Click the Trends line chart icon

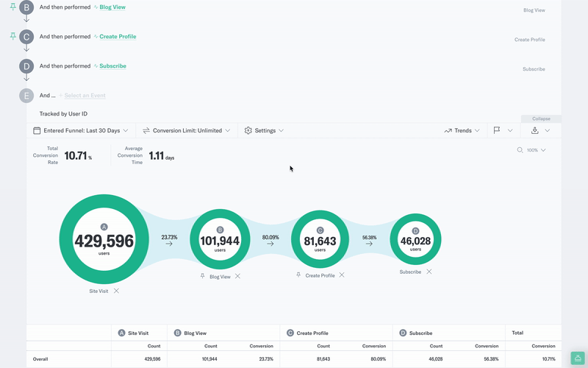[x=448, y=131]
